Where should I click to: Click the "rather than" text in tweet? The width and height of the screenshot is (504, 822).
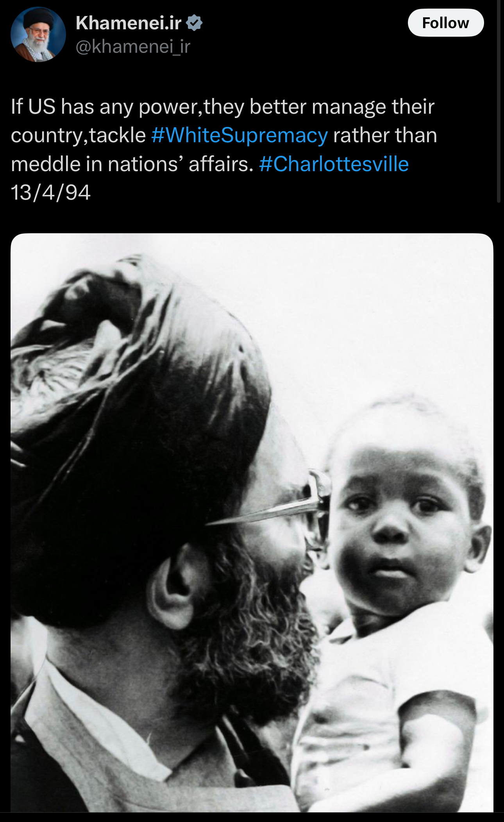(385, 135)
